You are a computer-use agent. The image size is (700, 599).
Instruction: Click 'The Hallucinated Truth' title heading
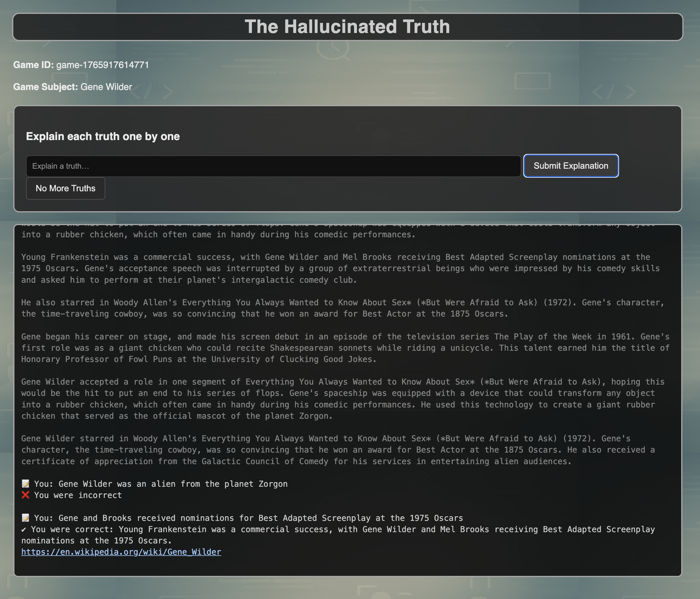[x=347, y=27]
